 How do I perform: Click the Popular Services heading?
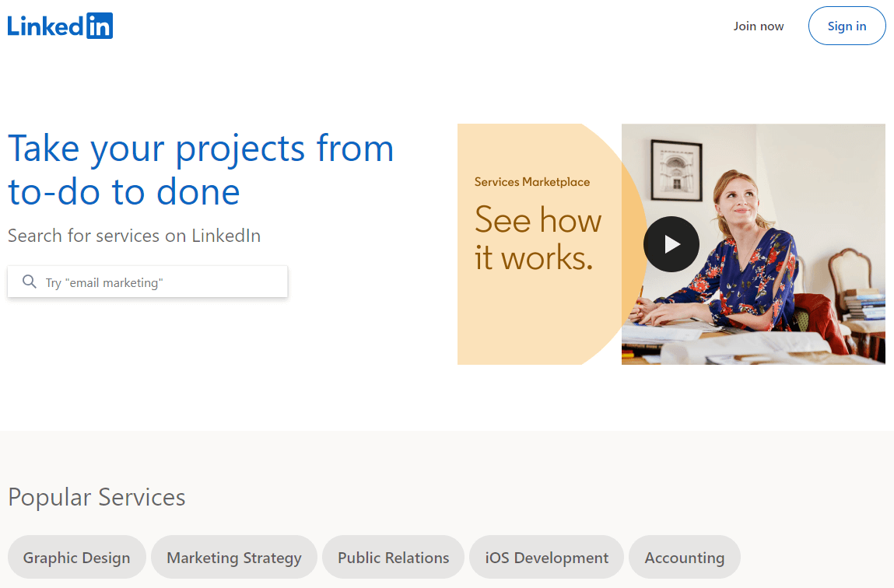tap(96, 497)
